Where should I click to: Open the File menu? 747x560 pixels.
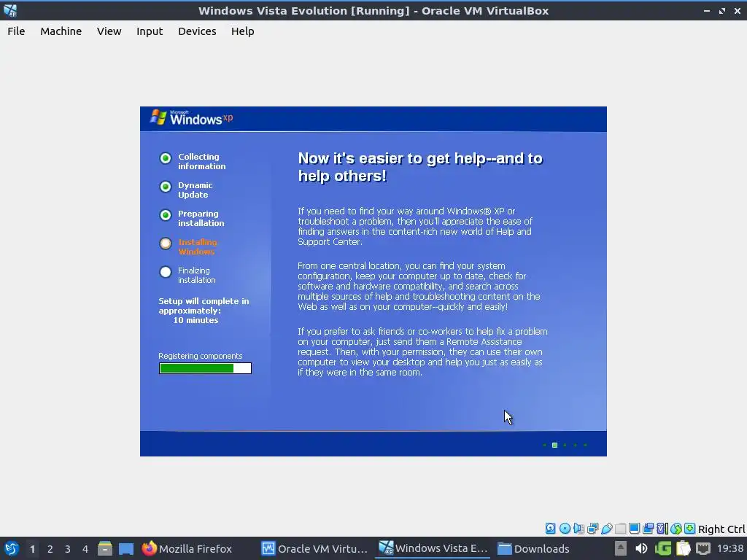16,31
